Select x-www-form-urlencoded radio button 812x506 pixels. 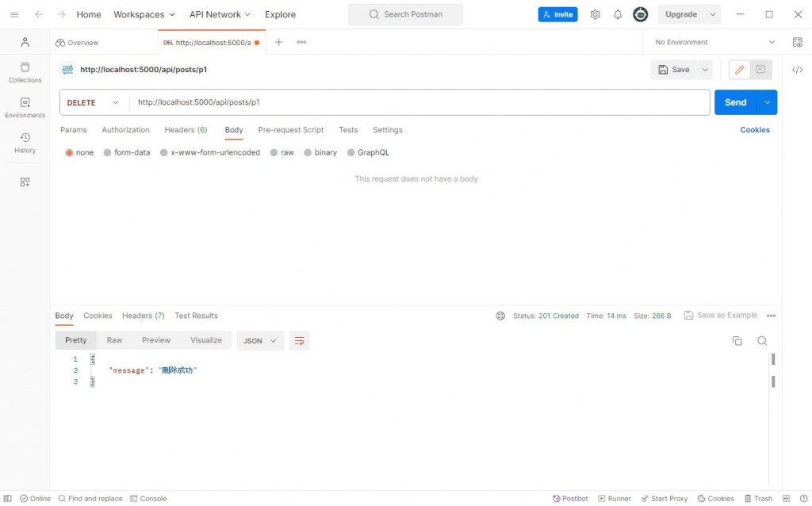tap(163, 152)
